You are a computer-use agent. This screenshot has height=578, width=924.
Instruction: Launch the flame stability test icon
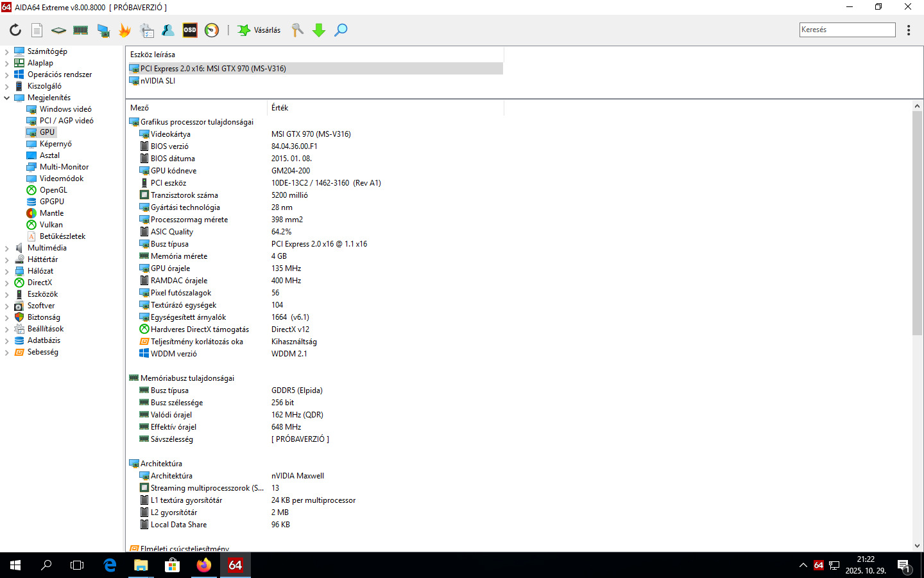click(124, 30)
